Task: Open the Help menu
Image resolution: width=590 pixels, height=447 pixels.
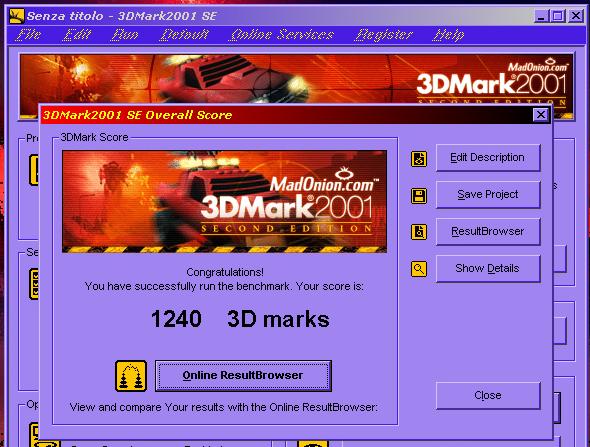Action: click(x=448, y=35)
